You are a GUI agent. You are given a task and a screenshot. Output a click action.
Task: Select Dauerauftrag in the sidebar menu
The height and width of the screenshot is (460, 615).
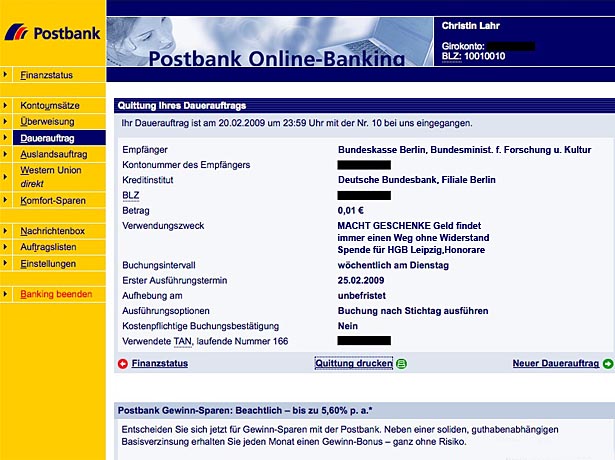pos(46,138)
